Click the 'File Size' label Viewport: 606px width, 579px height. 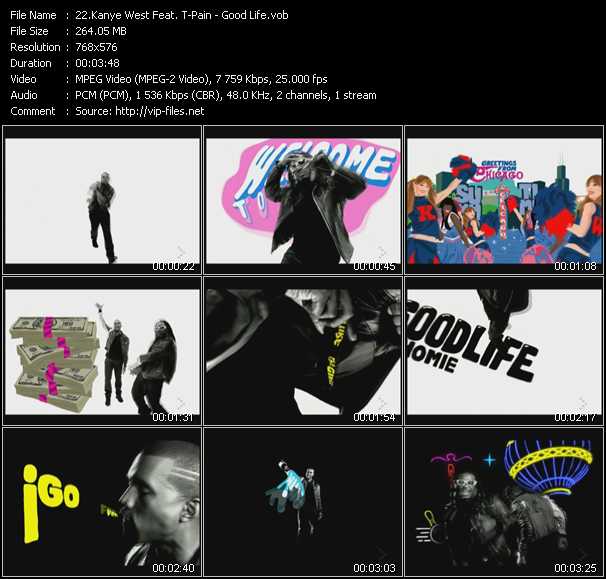29,31
